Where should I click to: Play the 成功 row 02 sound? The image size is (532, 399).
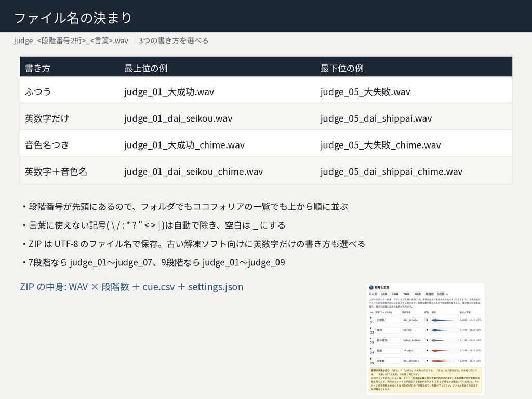(x=427, y=330)
